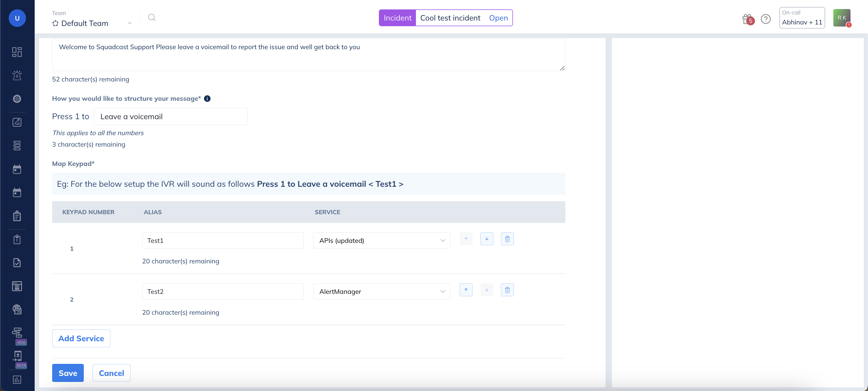868x391 pixels.
Task: Click the help question mark icon
Action: pos(766,19)
